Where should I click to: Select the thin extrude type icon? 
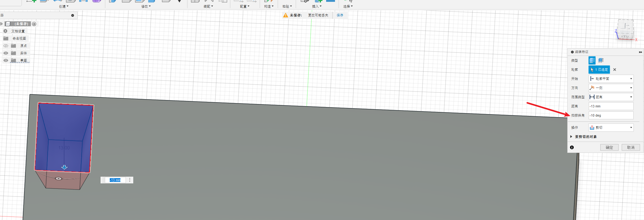[601, 60]
